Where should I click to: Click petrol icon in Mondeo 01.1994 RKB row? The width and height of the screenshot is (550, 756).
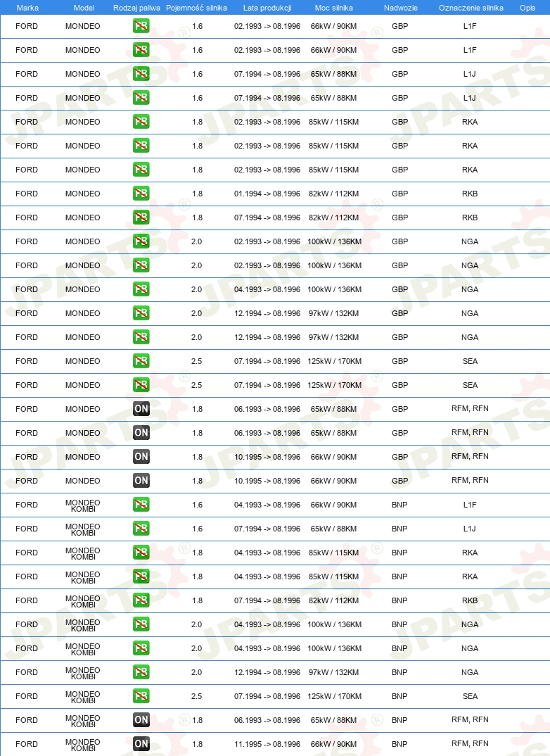(x=141, y=194)
